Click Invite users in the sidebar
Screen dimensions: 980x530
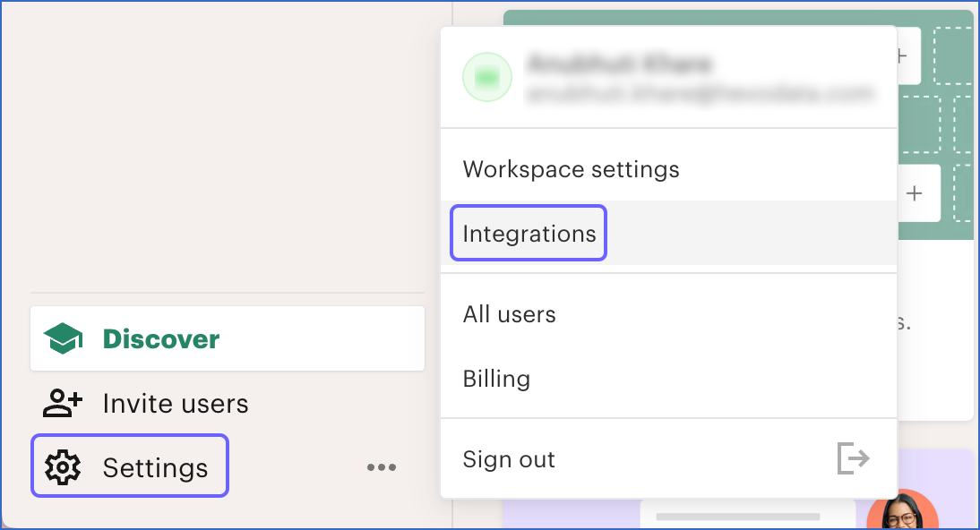(x=176, y=403)
